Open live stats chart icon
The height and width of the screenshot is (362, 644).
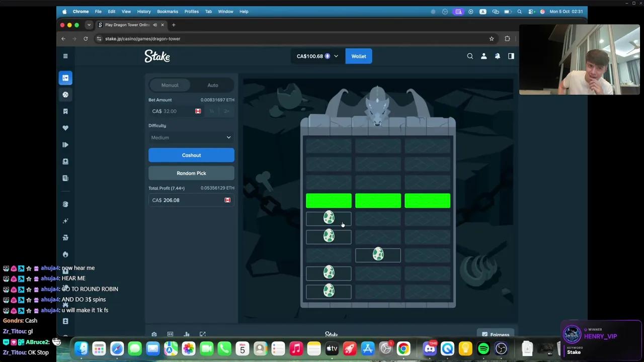tap(187, 334)
